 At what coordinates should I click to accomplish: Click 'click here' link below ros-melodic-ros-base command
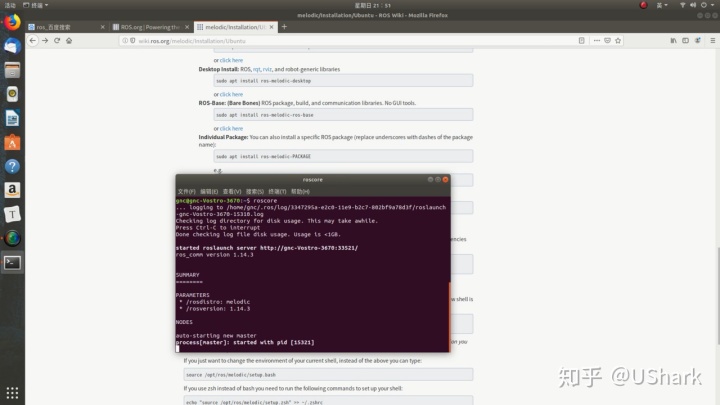[231, 129]
